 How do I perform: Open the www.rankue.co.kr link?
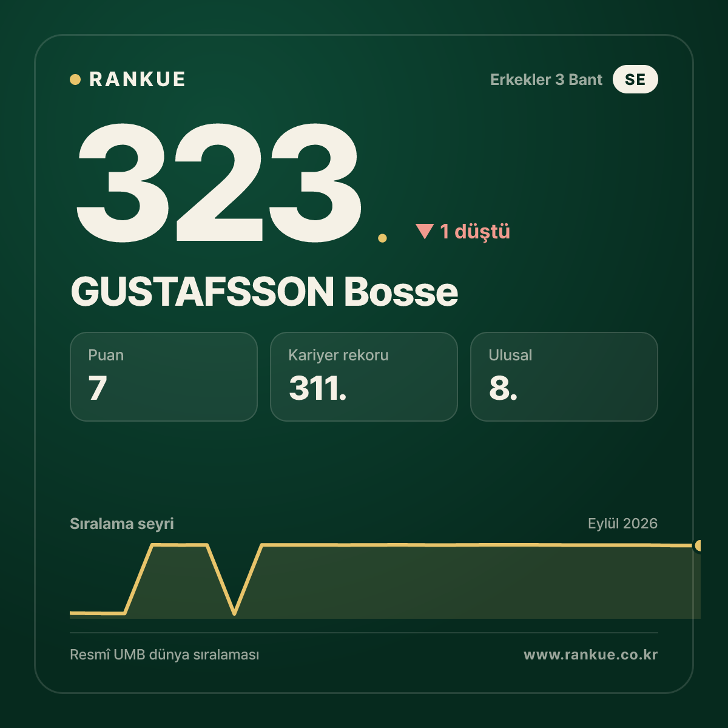click(x=591, y=655)
